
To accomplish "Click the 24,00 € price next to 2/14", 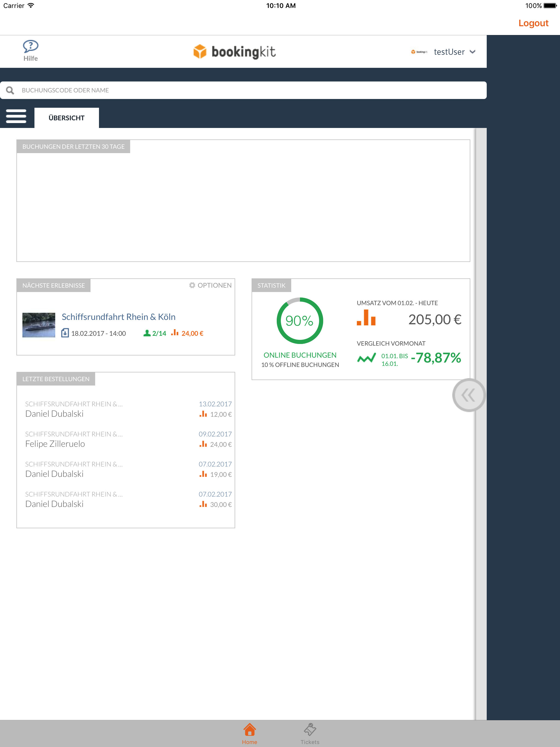I will (192, 333).
